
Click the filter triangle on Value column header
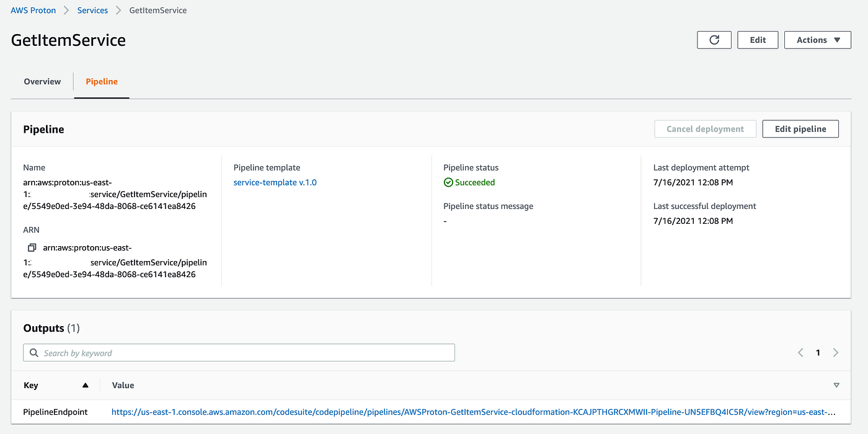[837, 385]
